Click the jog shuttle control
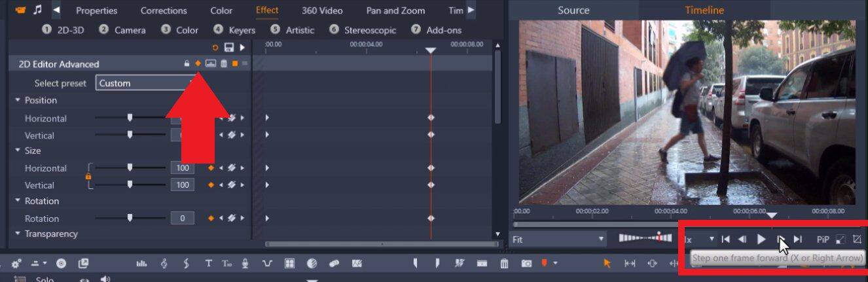The image size is (868, 282). tap(645, 238)
